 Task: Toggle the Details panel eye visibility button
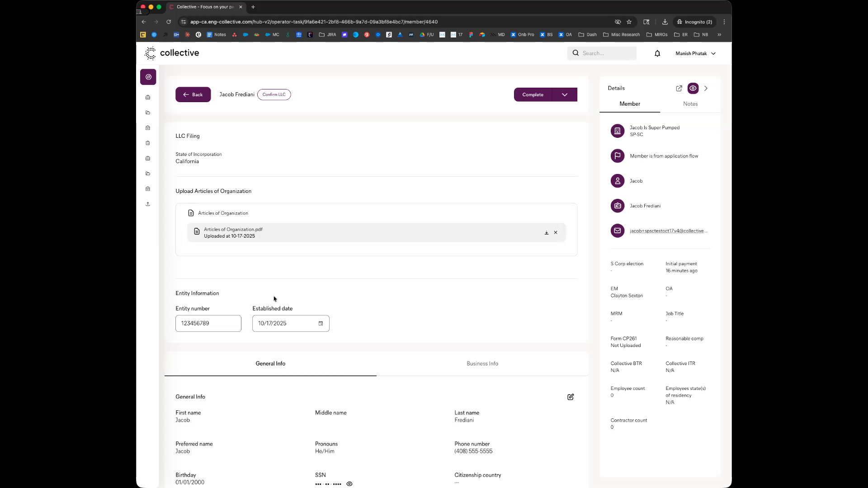tap(693, 89)
